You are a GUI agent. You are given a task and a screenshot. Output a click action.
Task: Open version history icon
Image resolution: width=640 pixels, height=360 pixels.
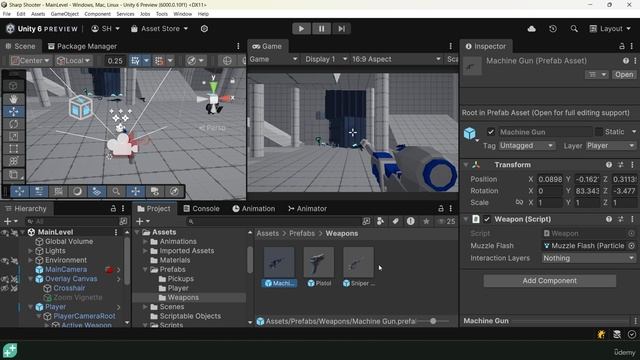(553, 29)
